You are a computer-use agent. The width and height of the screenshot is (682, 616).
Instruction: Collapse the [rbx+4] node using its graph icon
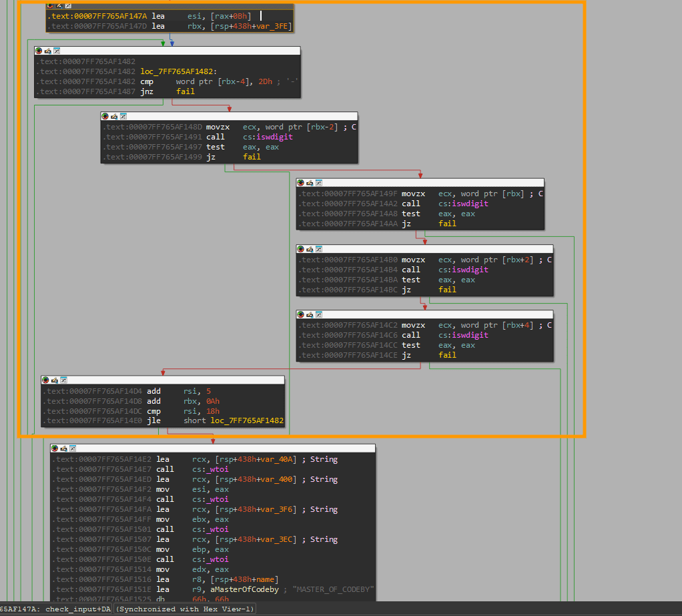click(x=318, y=314)
